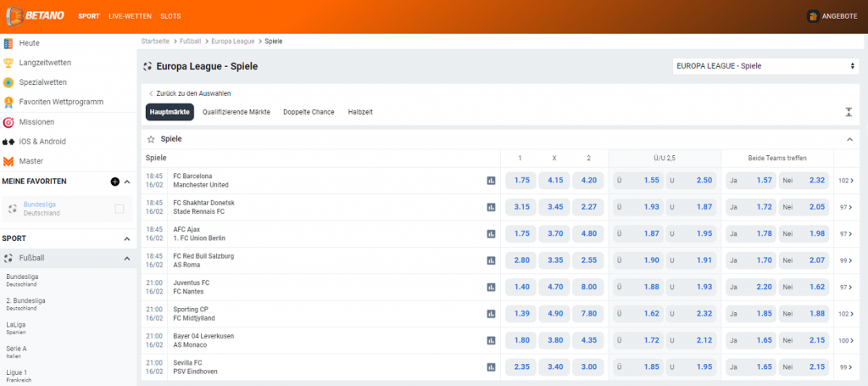Bet on Barcelona win at 1.75
Image resolution: width=868 pixels, height=386 pixels.
(520, 181)
